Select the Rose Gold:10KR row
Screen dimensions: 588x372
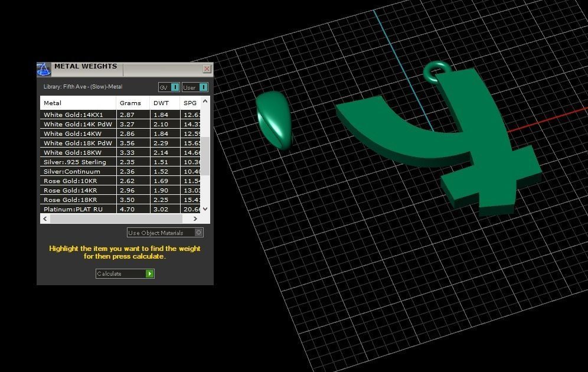[120, 181]
